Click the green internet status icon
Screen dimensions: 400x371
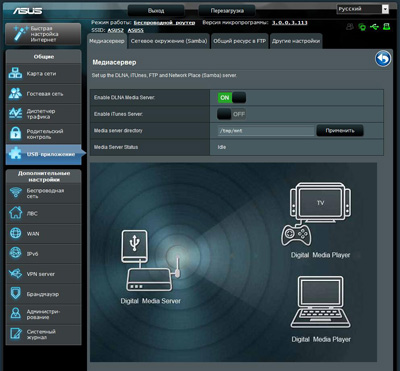[362, 27]
